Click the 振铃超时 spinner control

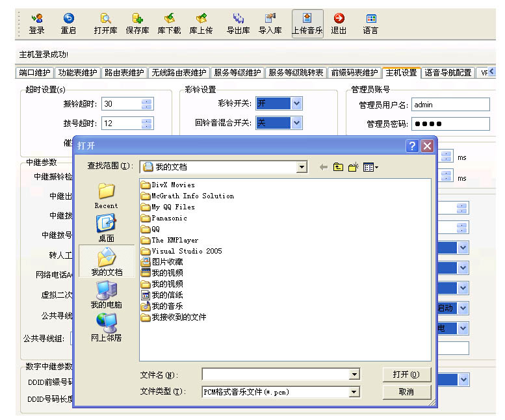pos(146,104)
